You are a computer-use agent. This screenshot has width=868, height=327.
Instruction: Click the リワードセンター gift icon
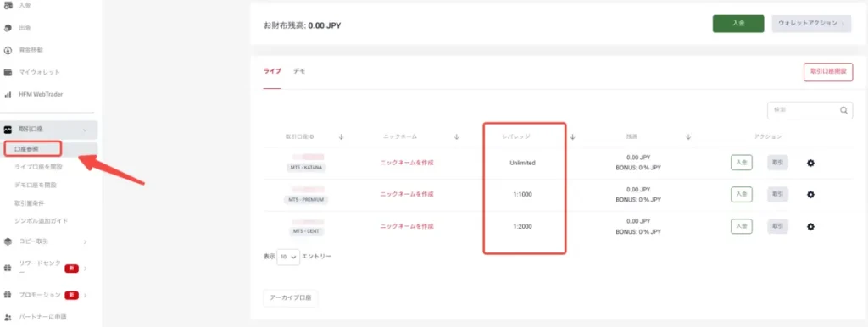click(x=8, y=269)
